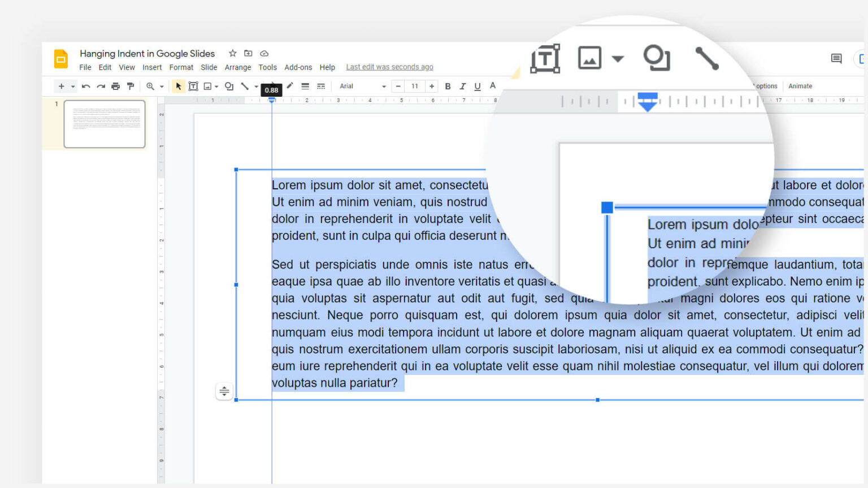Open the Insert menu

[152, 67]
